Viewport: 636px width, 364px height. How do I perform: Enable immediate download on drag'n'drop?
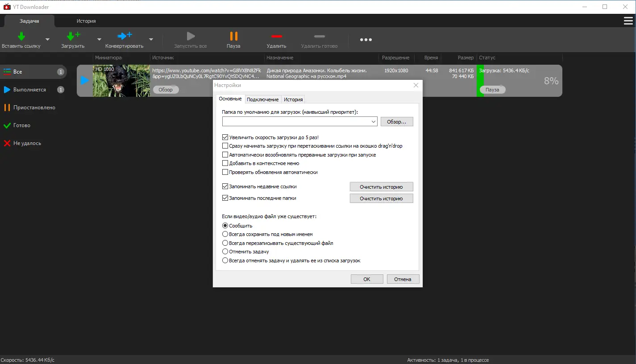pos(225,146)
